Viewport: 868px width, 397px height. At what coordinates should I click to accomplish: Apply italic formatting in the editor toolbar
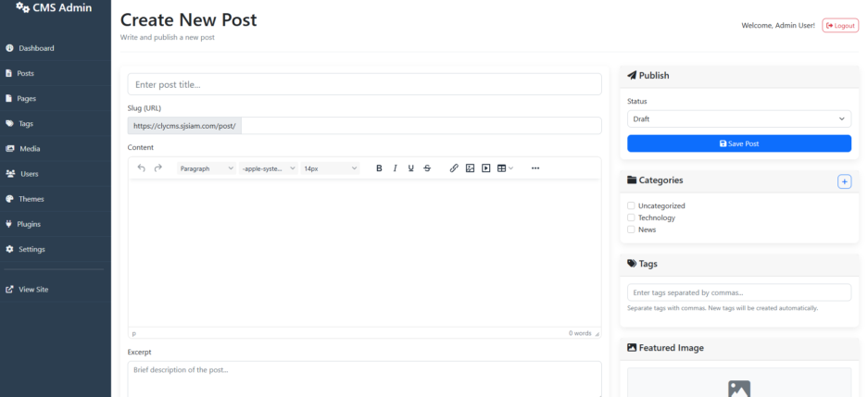(395, 168)
